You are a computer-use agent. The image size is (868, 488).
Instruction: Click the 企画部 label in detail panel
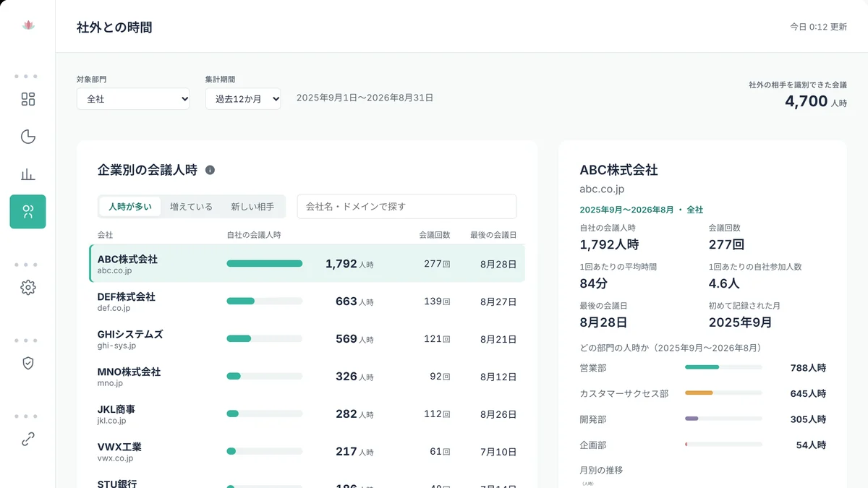593,445
